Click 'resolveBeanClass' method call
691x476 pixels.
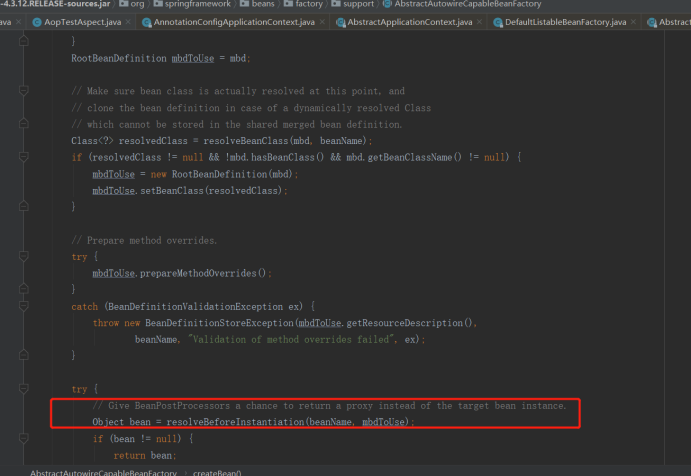[x=245, y=141]
